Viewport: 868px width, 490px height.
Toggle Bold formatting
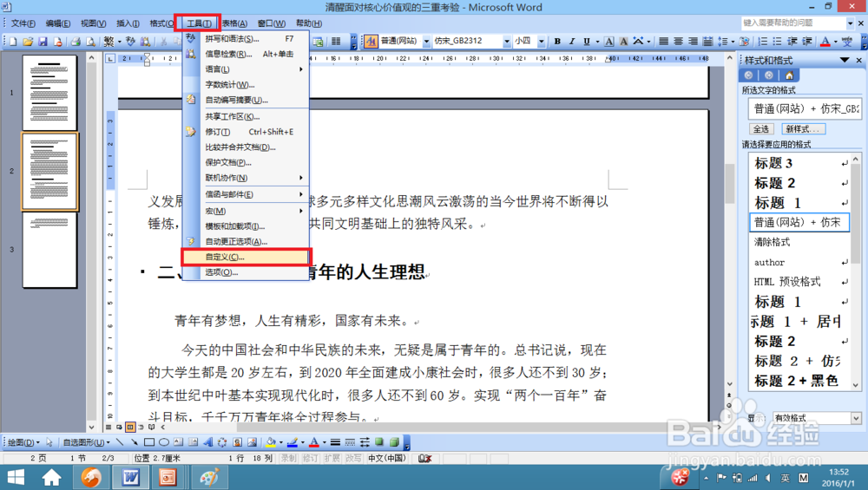(557, 42)
